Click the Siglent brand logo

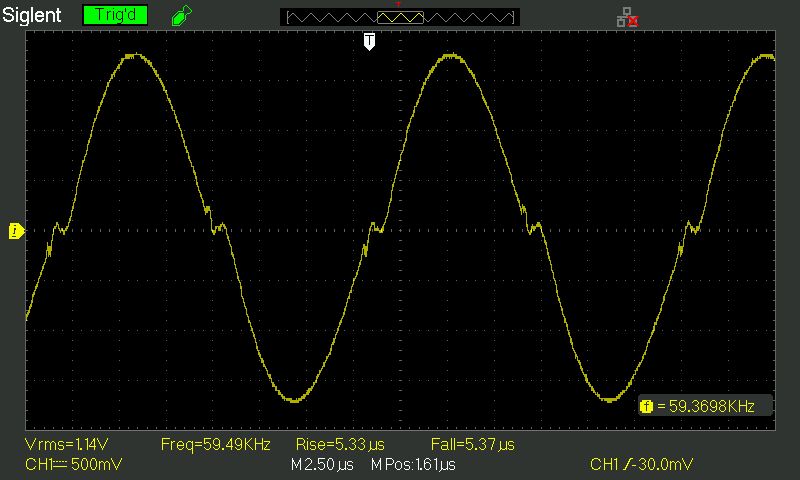(32, 15)
